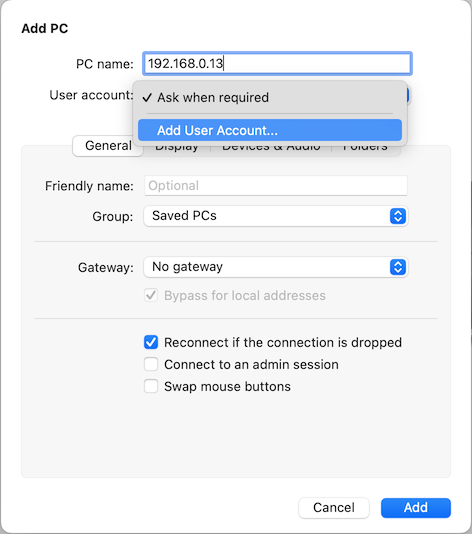
Task: Select Add User Account menu option
Action: 270,130
